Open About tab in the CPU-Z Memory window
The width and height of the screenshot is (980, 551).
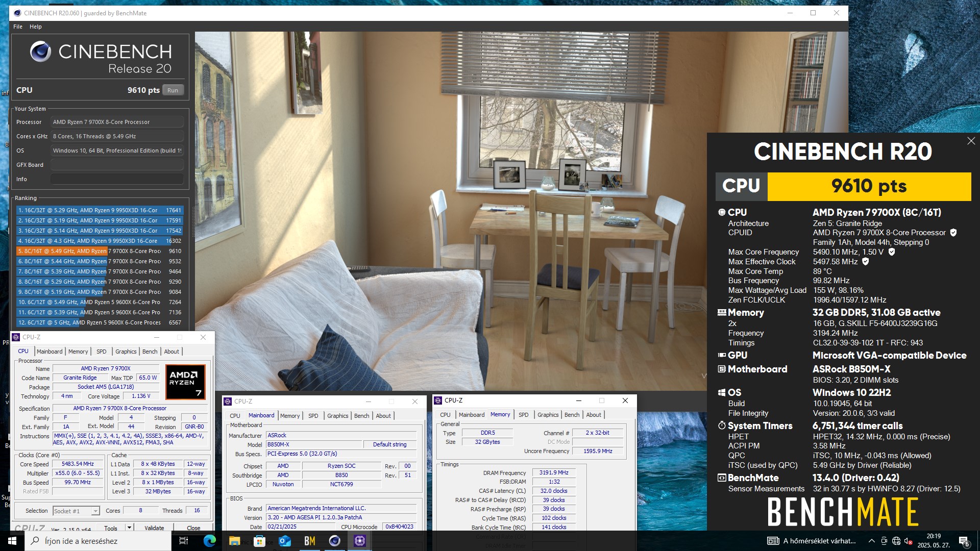pos(594,415)
